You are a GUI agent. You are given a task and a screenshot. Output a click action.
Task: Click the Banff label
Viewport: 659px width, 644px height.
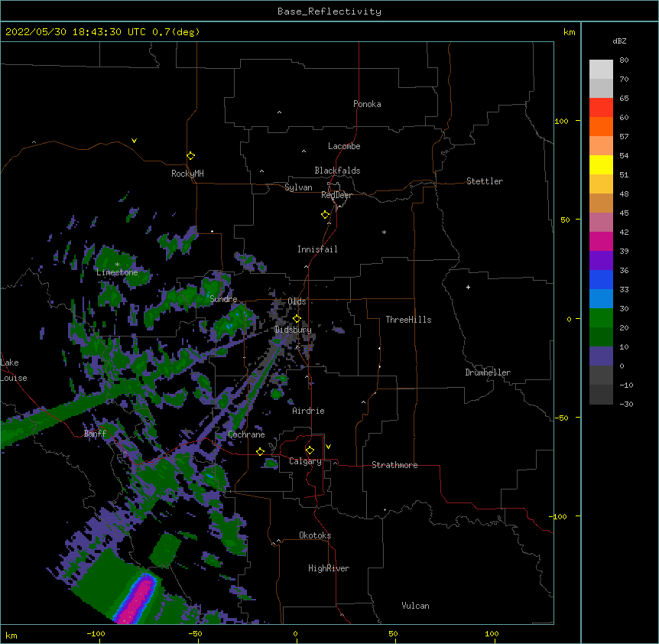point(95,434)
